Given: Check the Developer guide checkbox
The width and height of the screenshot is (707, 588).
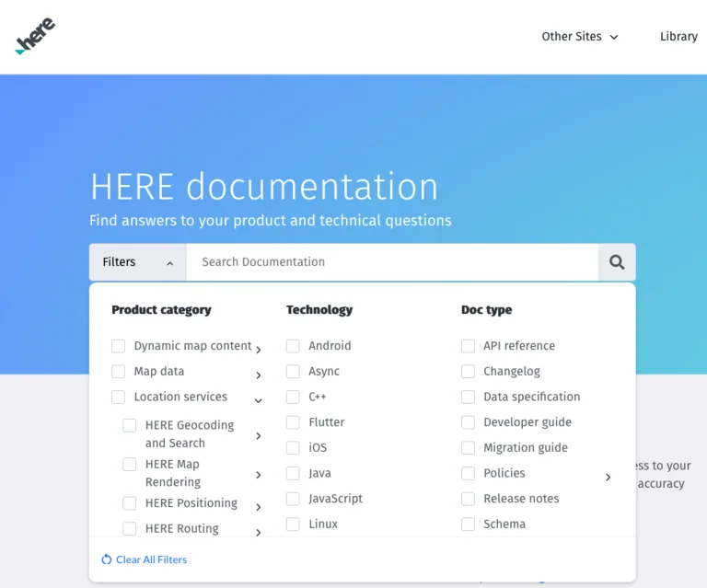Looking at the screenshot, I should 468,422.
